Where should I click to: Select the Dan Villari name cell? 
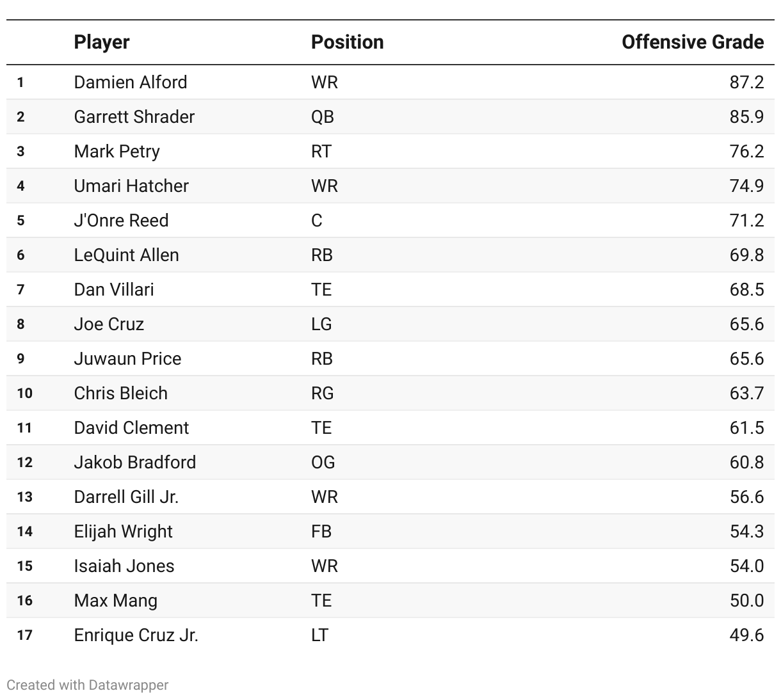coord(114,289)
